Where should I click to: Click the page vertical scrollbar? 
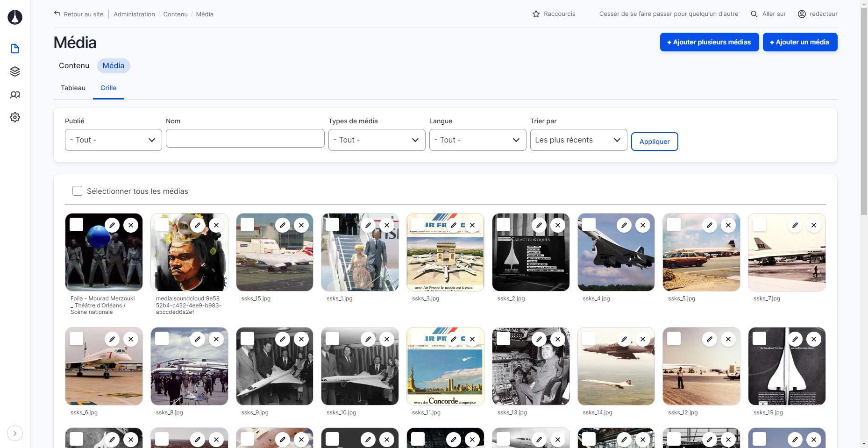click(x=864, y=112)
